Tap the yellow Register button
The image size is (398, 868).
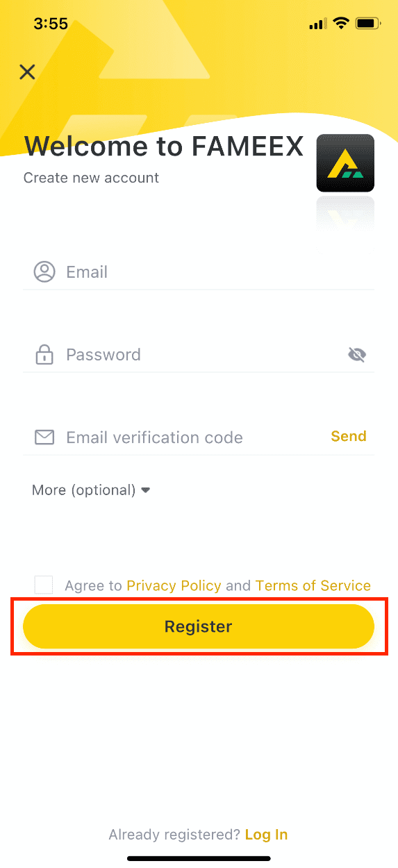click(199, 626)
